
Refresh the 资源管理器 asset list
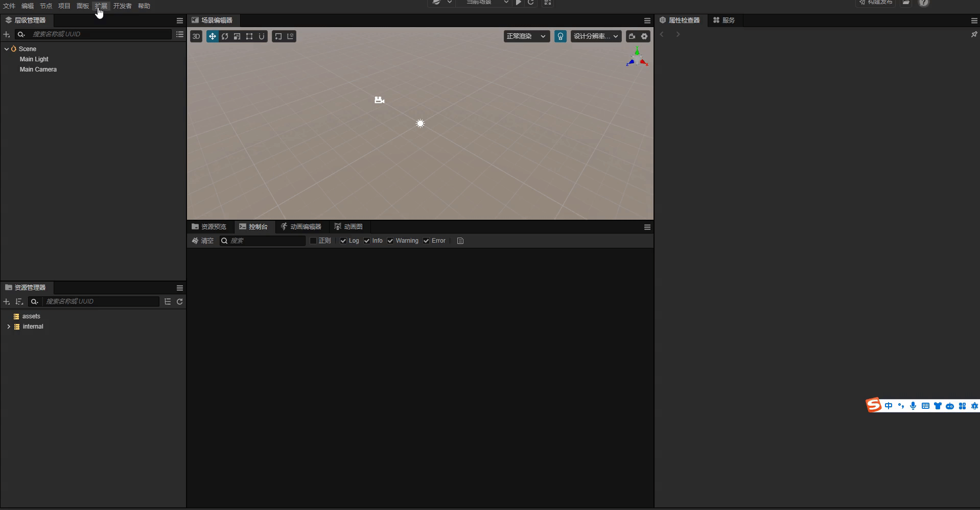point(180,302)
